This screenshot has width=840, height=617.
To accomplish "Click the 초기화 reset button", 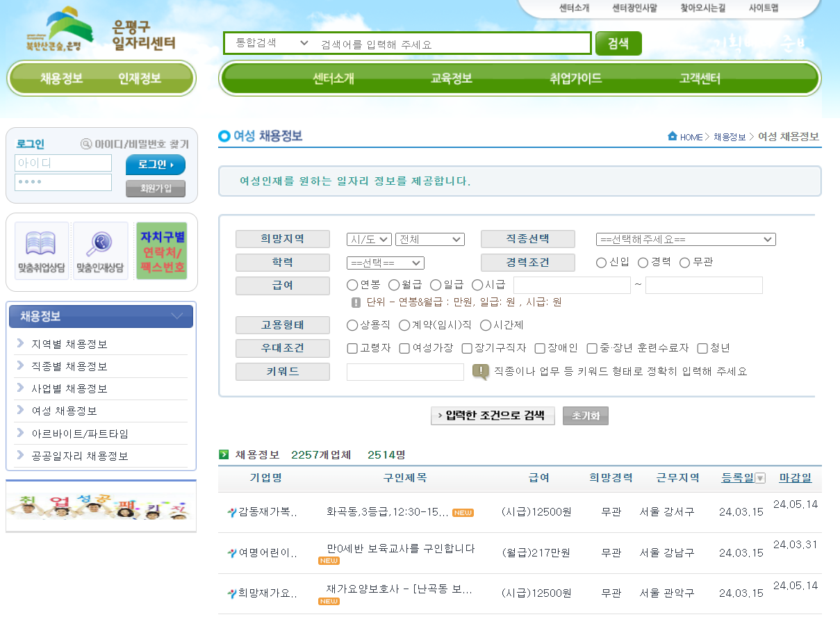I will (586, 416).
